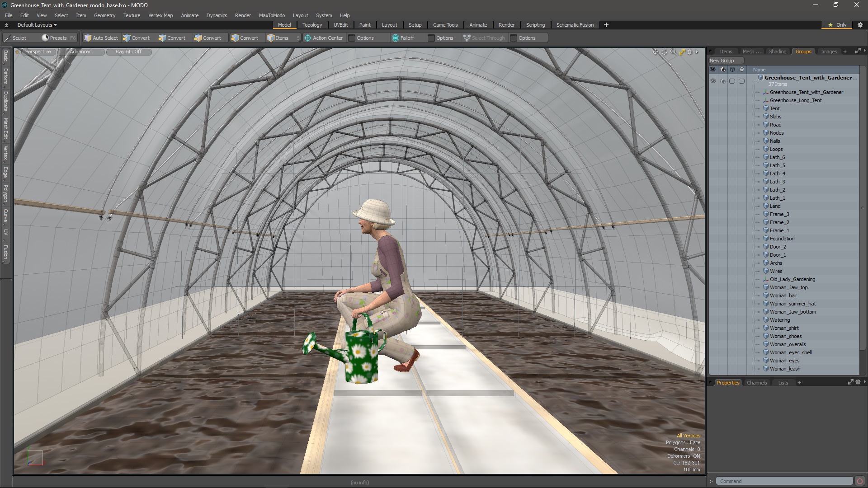Click the Presets icon panel
The width and height of the screenshot is (868, 488).
pyautogui.click(x=55, y=38)
